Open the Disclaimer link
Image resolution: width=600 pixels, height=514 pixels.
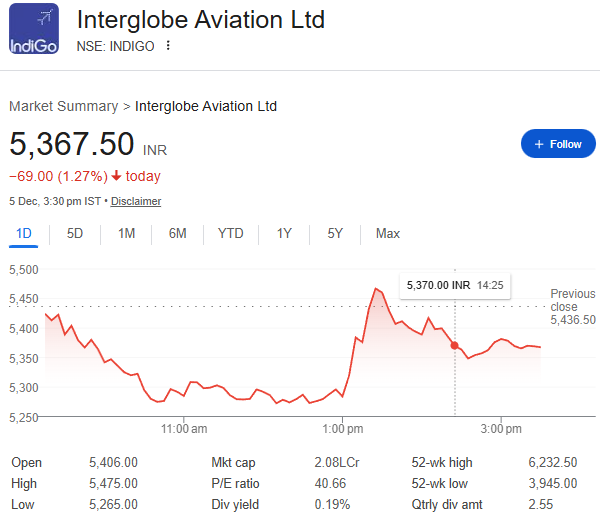click(x=136, y=201)
